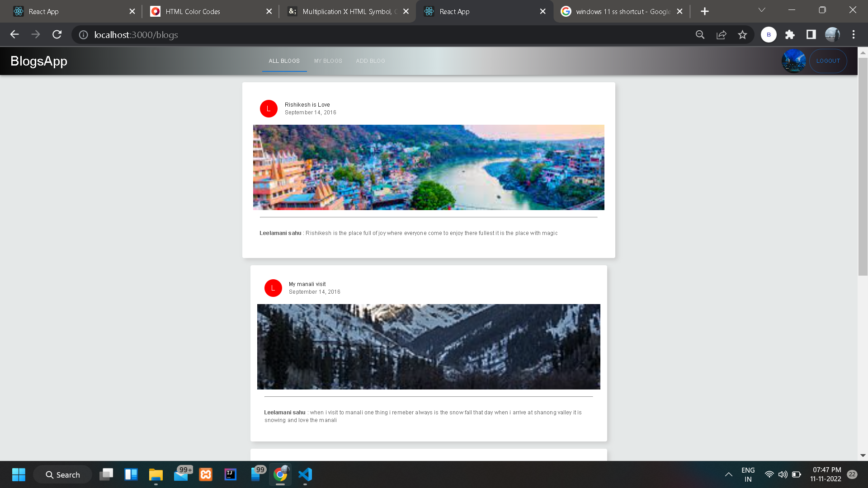Image resolution: width=868 pixels, height=488 pixels.
Task: Reload the blogs page
Action: [57, 34]
